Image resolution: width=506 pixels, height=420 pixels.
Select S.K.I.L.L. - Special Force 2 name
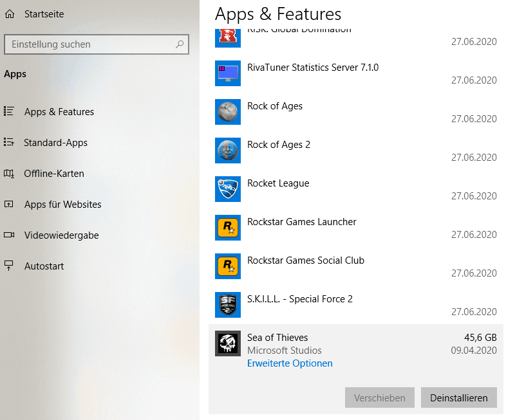[300, 299]
